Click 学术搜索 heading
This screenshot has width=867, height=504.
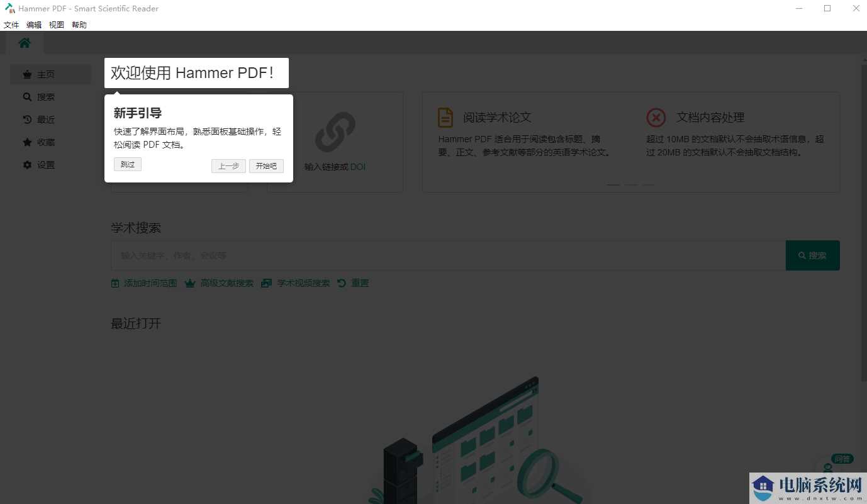click(136, 228)
